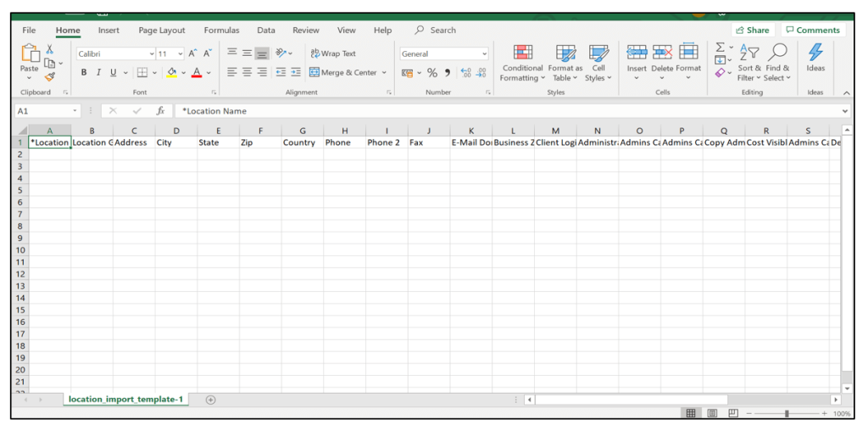Toggle Wrap Text
Screen dimensions: 868x431
(x=333, y=53)
